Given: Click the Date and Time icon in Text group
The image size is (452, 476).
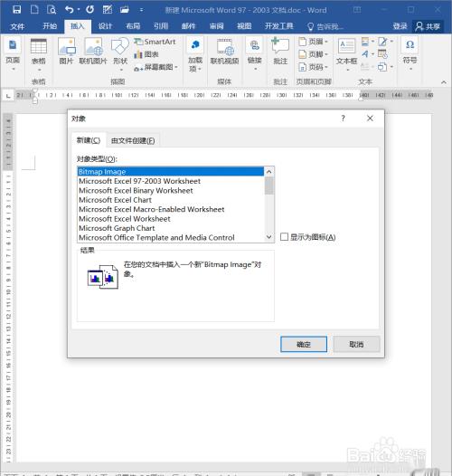Looking at the screenshot, I should [x=382, y=54].
